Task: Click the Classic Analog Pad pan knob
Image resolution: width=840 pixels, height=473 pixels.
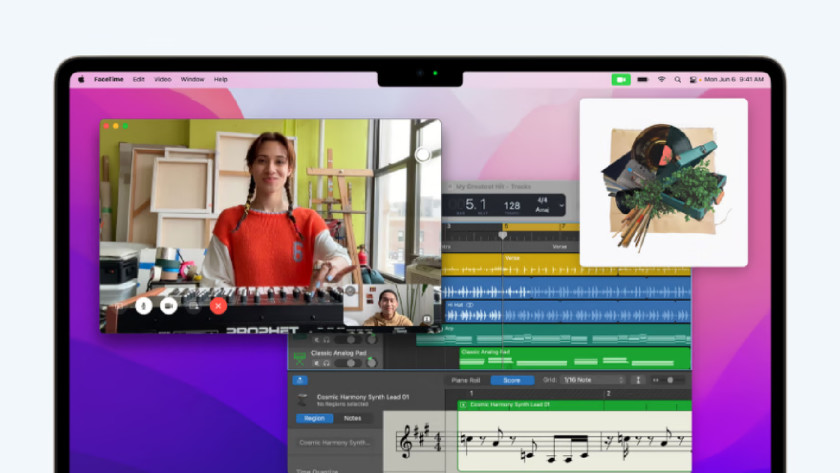Action: click(371, 363)
